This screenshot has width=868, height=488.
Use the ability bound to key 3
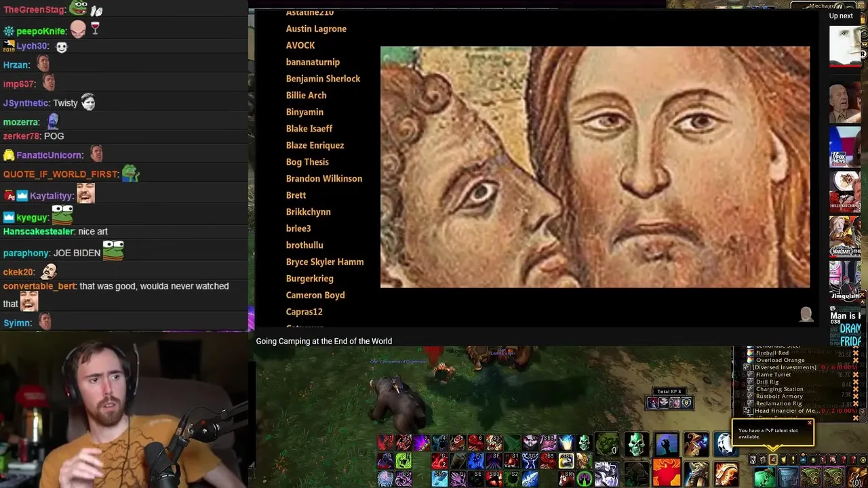[421, 443]
